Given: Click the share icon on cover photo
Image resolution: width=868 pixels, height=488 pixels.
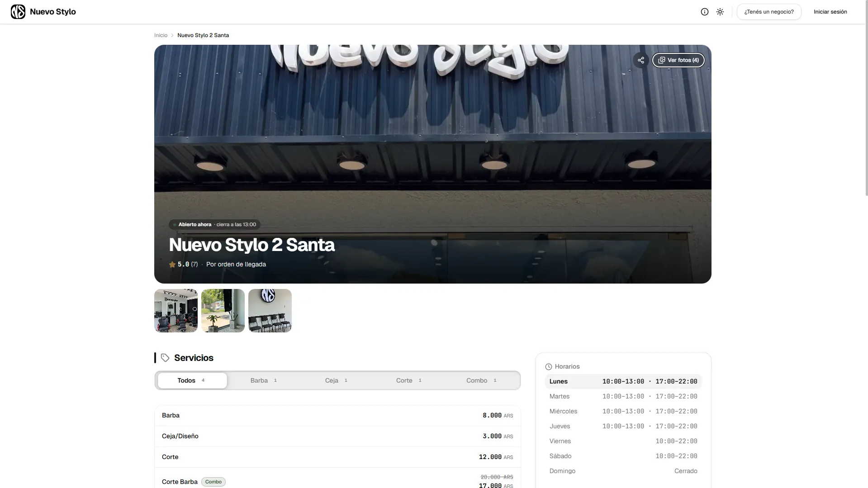Looking at the screenshot, I should click(641, 60).
